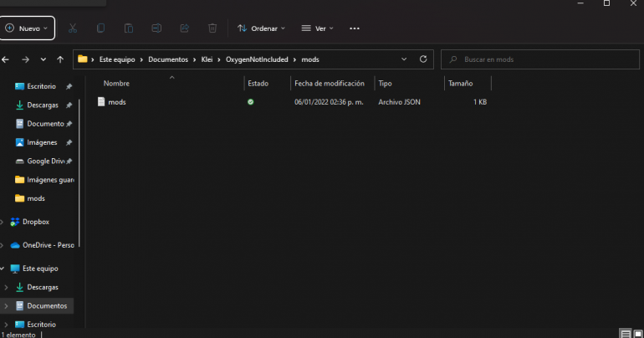Open pinned Descargas in quick access
Viewport: 644px width, 338px height.
coord(43,105)
